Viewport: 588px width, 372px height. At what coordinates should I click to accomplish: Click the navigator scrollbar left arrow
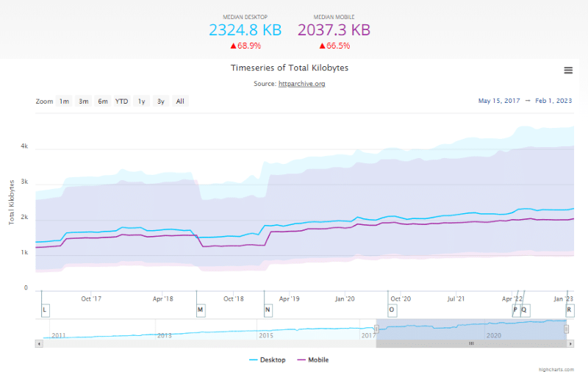tap(38, 343)
